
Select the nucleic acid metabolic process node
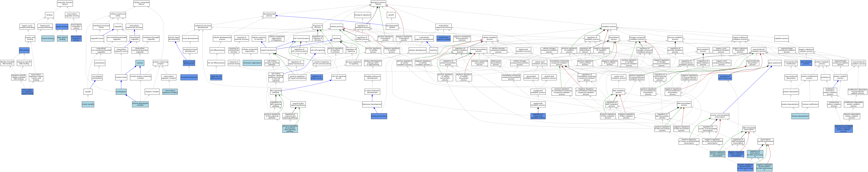pos(619,77)
